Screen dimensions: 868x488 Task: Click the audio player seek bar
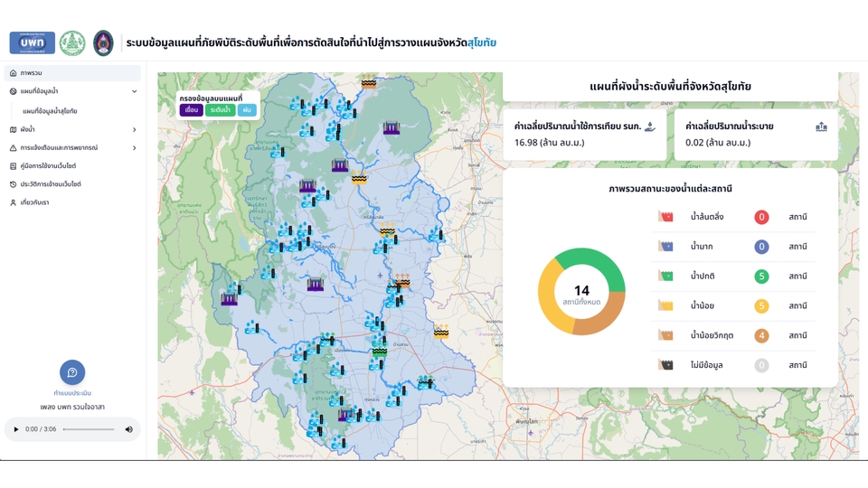point(89,429)
